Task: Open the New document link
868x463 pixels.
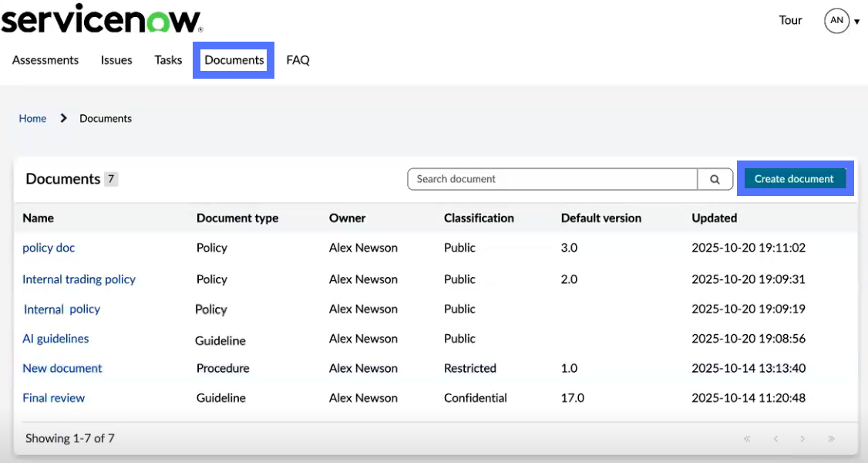Action: (x=62, y=368)
